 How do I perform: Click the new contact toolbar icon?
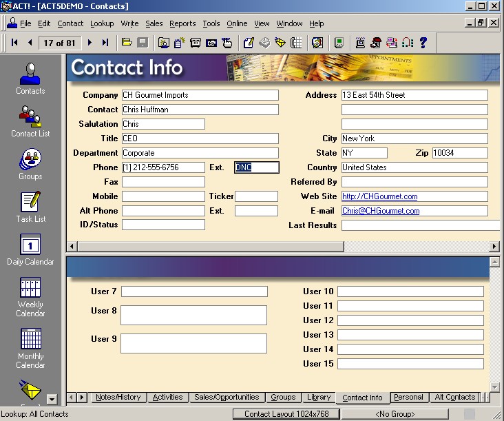[164, 43]
